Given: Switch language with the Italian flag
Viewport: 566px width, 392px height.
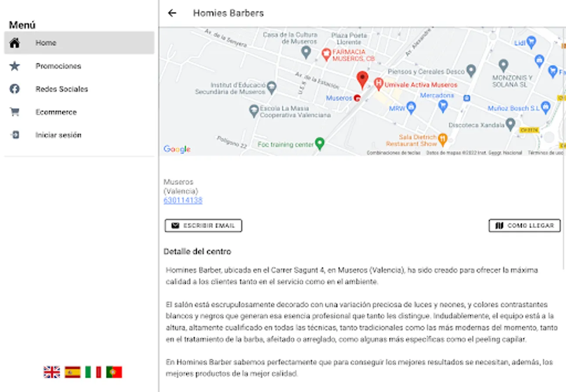Looking at the screenshot, I should coord(93,372).
